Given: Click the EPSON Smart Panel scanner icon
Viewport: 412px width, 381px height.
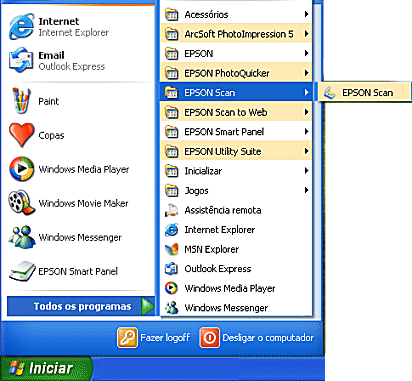Looking at the screenshot, I should coord(22,271).
